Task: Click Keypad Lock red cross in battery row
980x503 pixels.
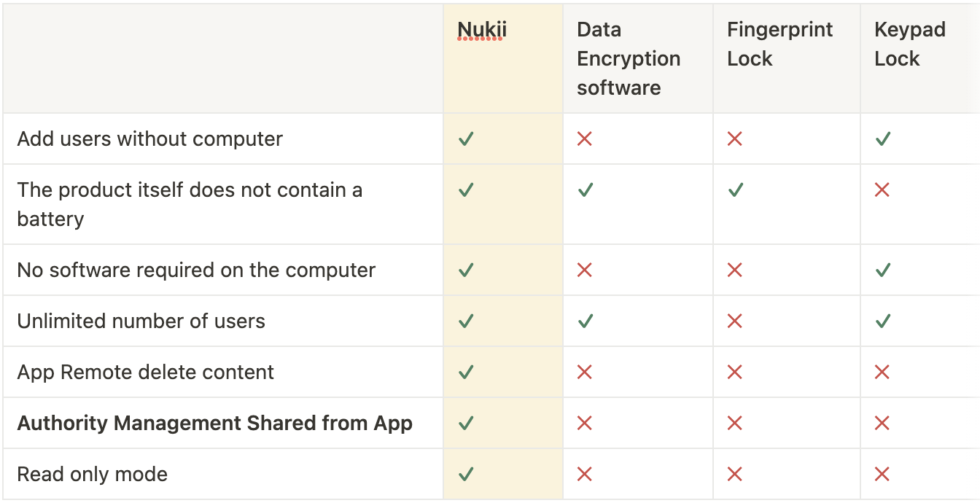Action: point(882,190)
